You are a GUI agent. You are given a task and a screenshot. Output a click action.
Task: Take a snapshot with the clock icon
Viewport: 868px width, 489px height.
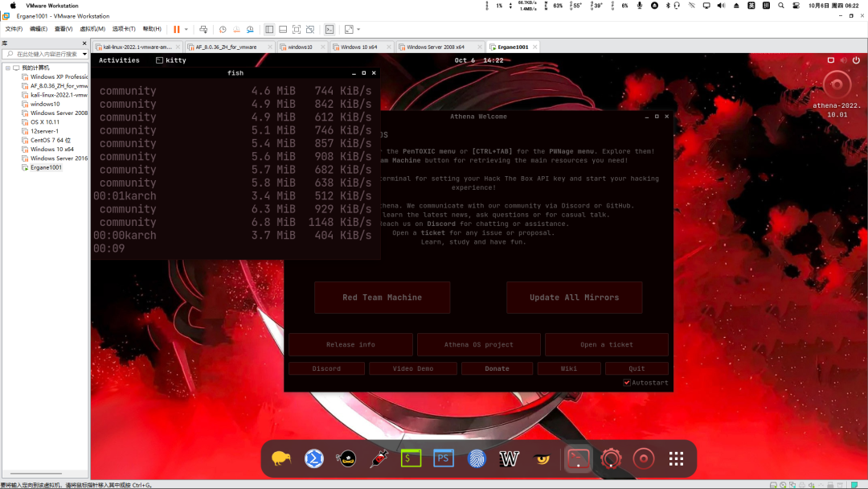coord(223,29)
